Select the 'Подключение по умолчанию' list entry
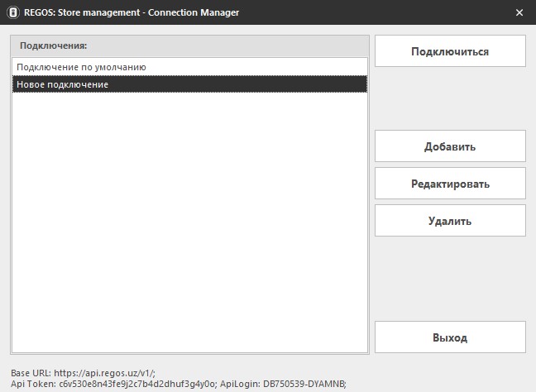Screen dimensions: 536x392 81,67
